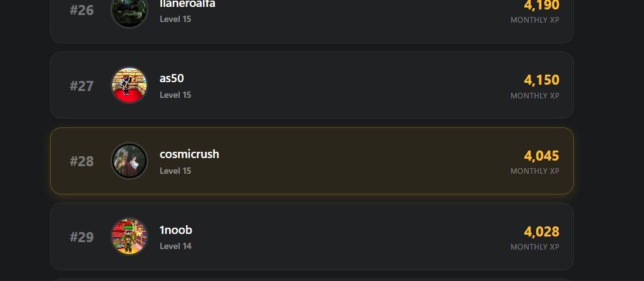Click the 4,150 monthly XP value
Screen dimensions: 644x281
tap(541, 80)
